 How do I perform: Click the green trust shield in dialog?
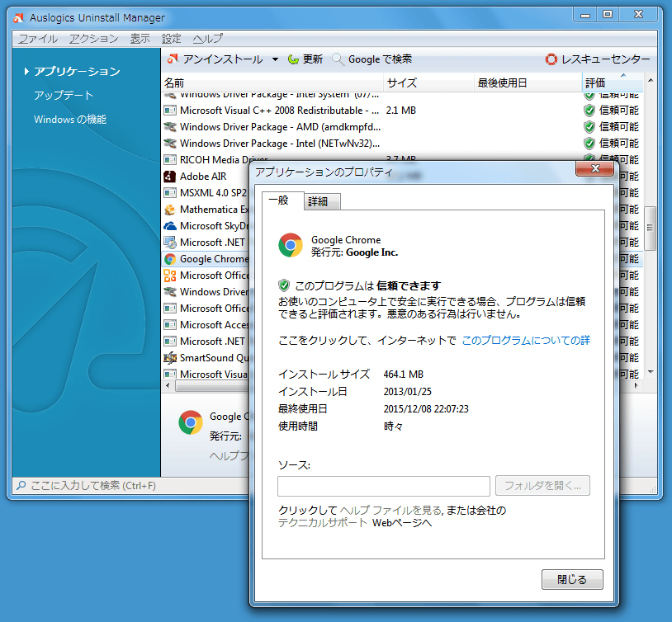284,285
